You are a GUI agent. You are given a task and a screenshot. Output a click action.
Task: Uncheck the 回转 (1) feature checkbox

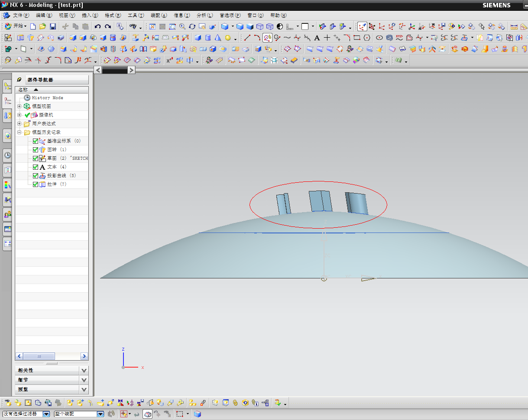point(36,150)
